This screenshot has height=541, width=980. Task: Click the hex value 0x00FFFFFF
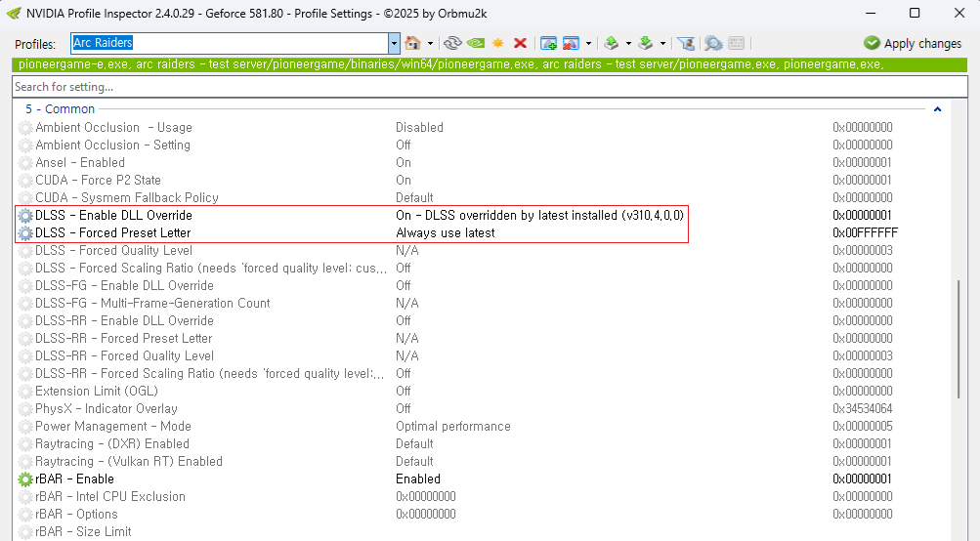click(865, 233)
